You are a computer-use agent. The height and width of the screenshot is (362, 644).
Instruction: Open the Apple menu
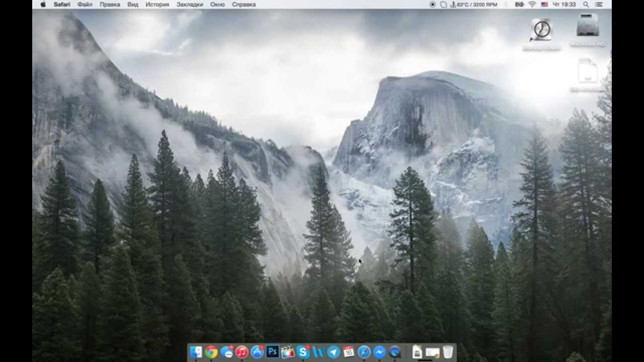click(x=43, y=4)
